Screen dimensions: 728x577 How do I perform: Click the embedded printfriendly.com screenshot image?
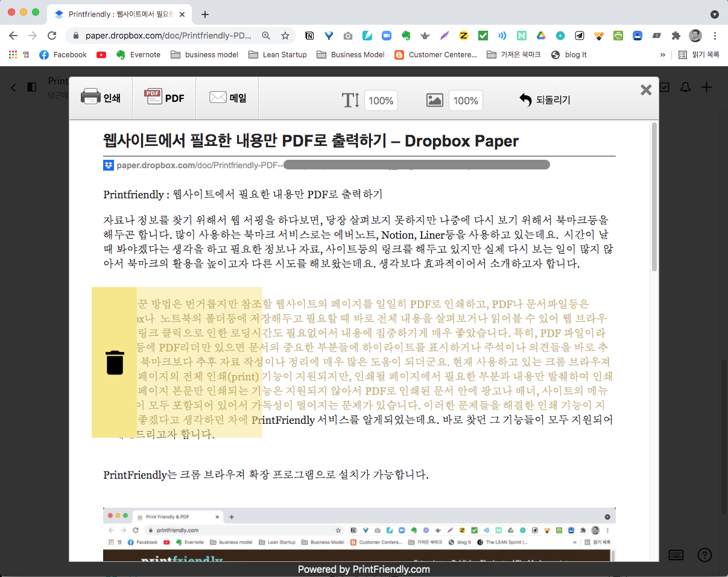click(x=359, y=534)
